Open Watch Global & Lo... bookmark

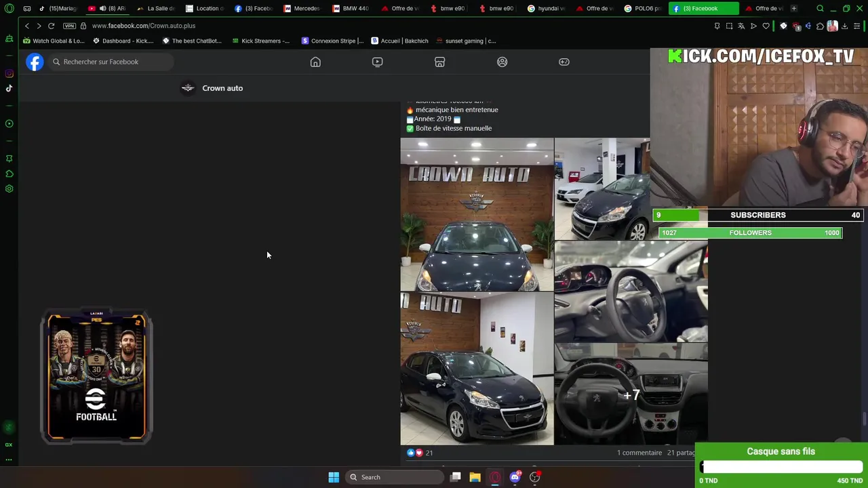(54, 41)
